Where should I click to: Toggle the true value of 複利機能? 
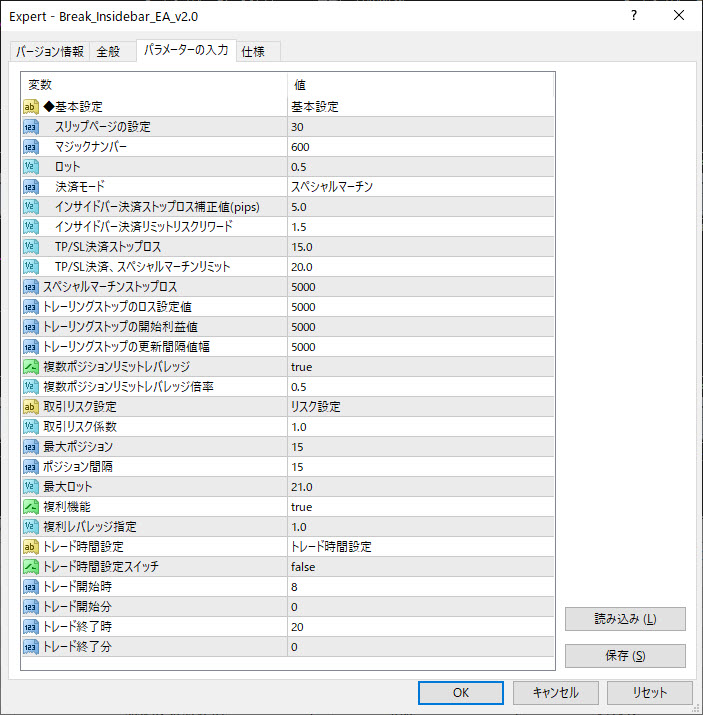click(421, 507)
